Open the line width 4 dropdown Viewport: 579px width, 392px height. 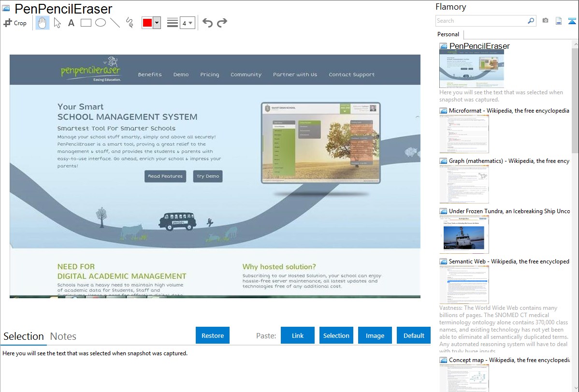[x=187, y=23]
